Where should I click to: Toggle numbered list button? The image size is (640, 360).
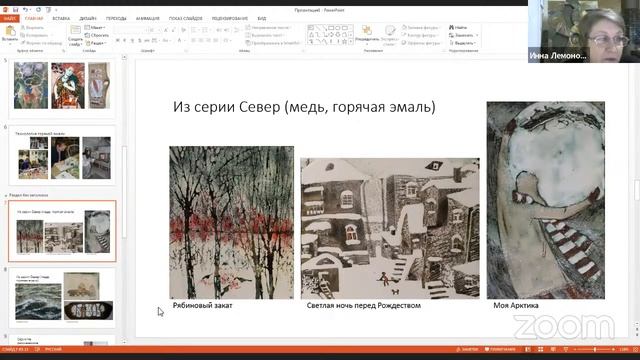tap(205, 30)
